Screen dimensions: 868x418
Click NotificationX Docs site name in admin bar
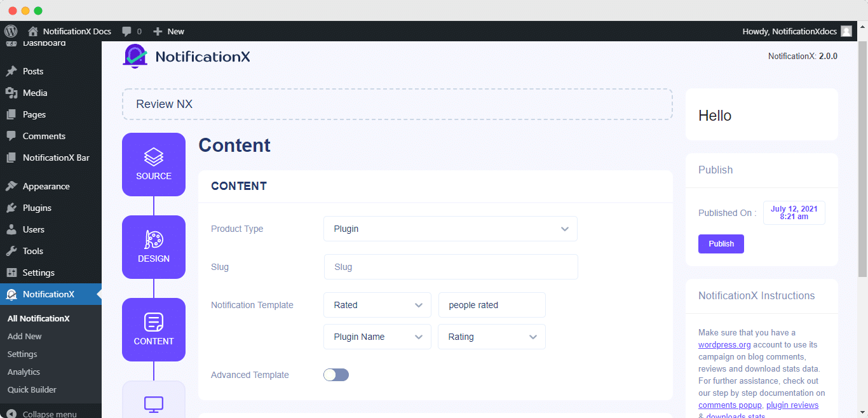coord(77,31)
